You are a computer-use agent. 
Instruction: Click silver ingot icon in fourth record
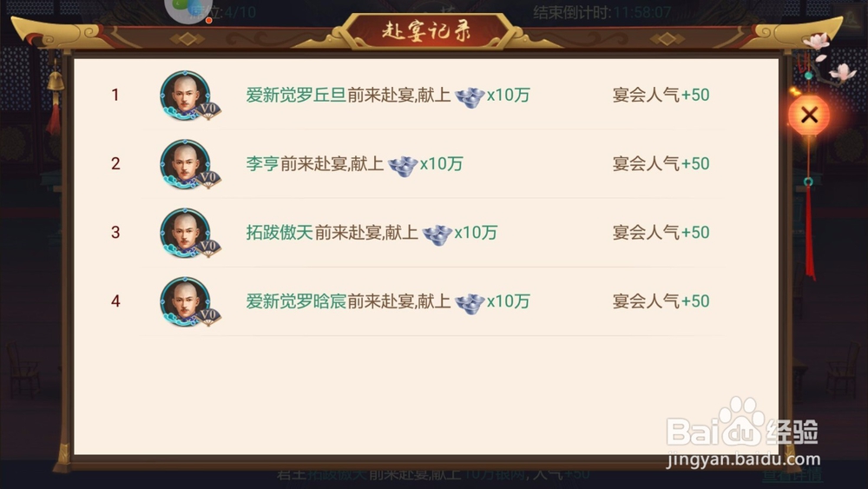point(470,303)
